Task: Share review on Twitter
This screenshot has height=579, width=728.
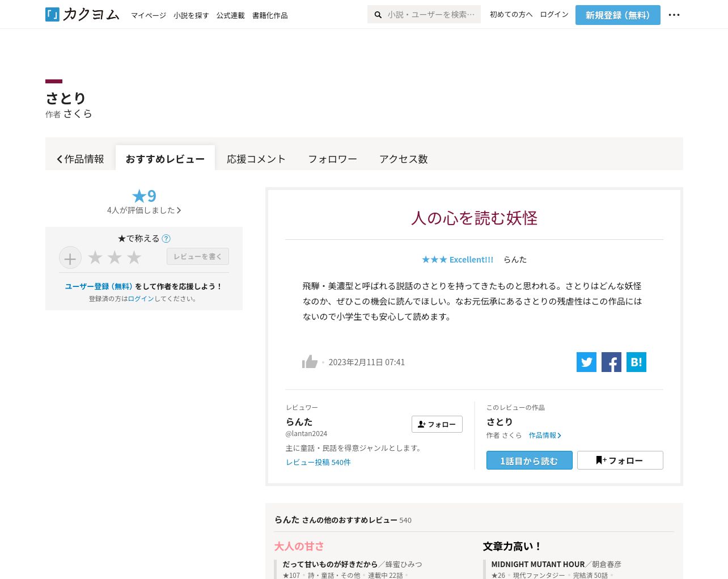Action: click(586, 362)
